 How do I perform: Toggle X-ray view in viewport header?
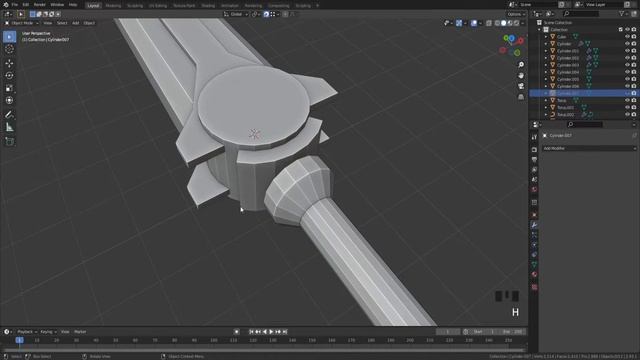pyautogui.click(x=489, y=23)
